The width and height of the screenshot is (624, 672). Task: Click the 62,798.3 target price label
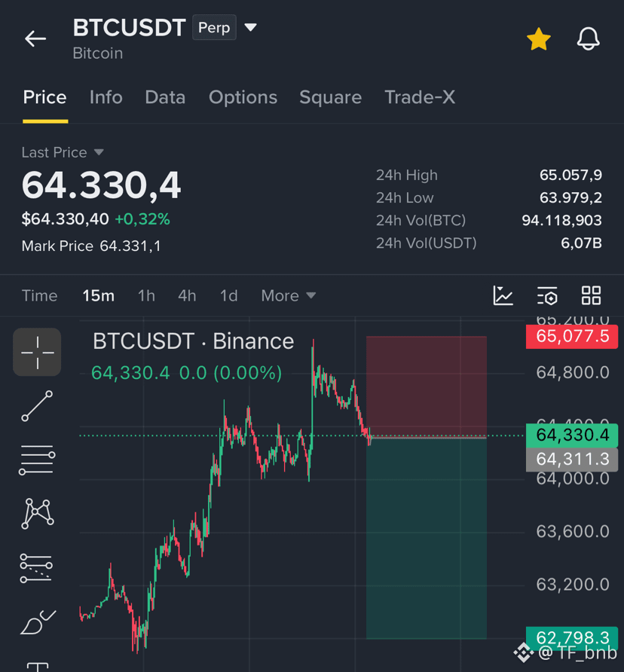[x=572, y=637]
